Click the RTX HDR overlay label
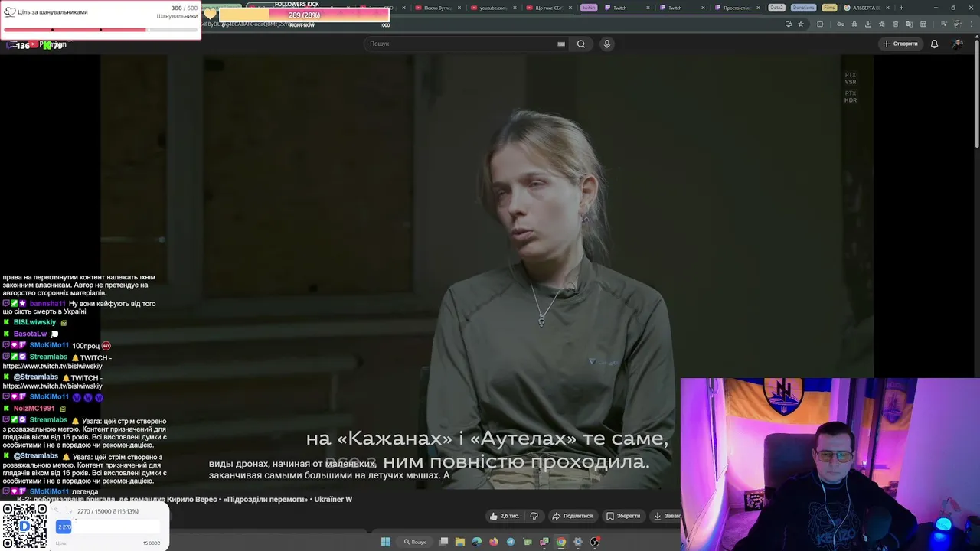Viewport: 980px width, 551px height. (851, 96)
